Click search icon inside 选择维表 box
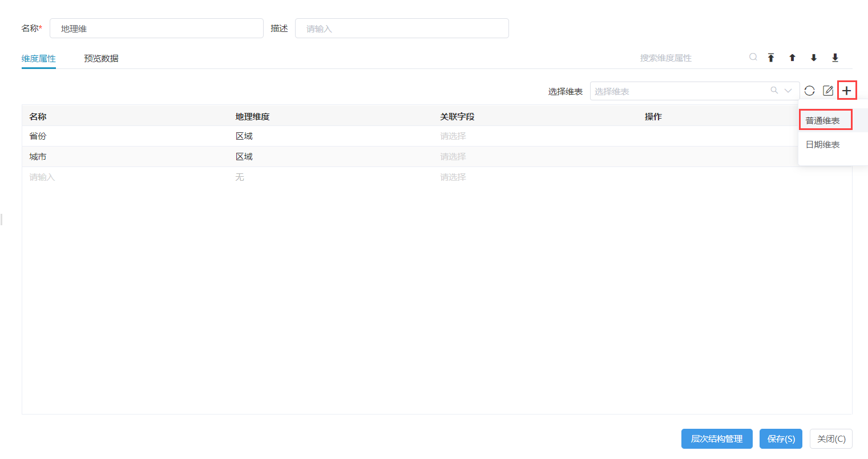 tap(774, 90)
